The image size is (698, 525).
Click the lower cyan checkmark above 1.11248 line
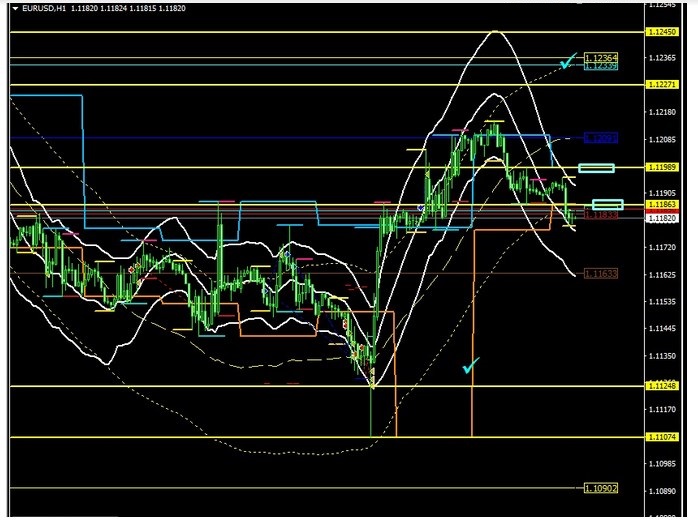tap(470, 366)
